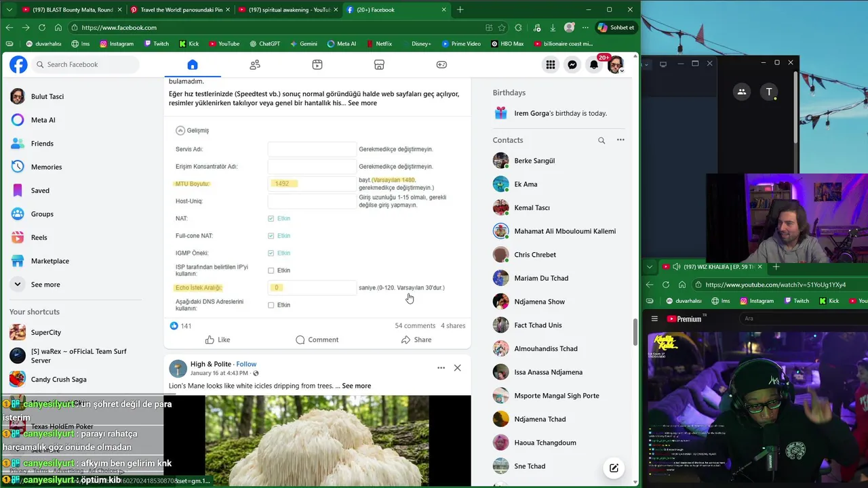
Task: Switch to spiritual awakening YouTube tab
Action: 288,9
